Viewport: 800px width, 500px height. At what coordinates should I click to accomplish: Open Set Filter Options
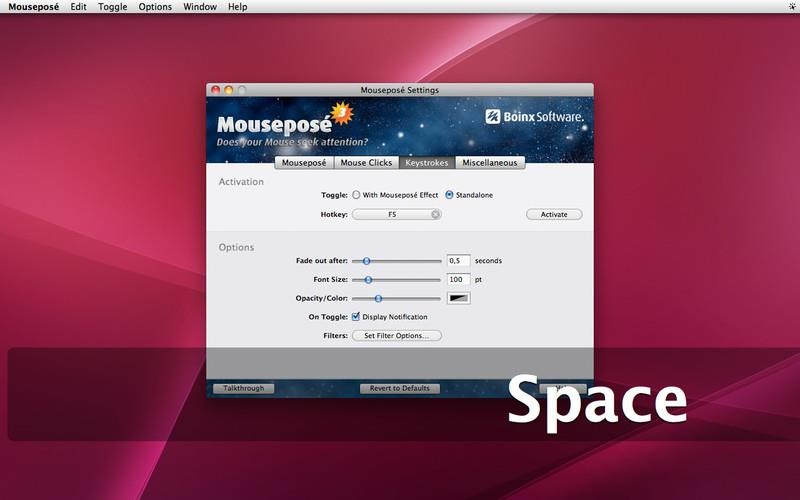click(x=396, y=336)
